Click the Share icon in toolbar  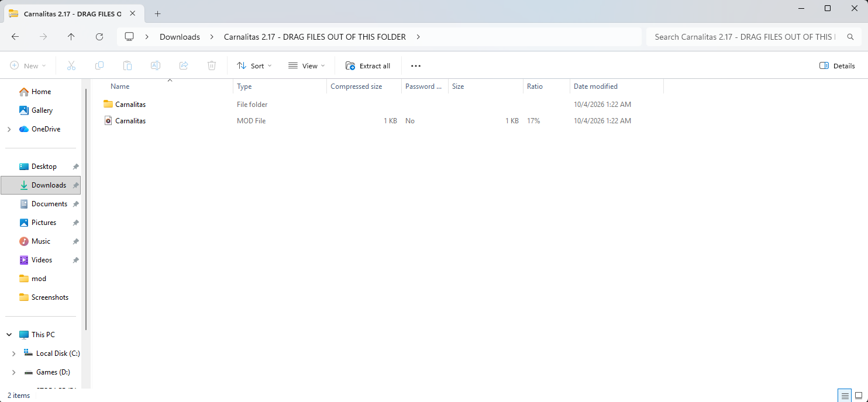tap(184, 65)
